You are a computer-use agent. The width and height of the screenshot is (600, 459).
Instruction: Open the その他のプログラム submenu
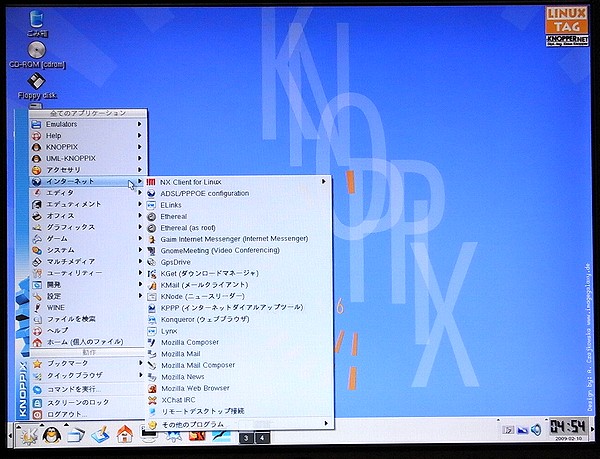click(x=239, y=424)
